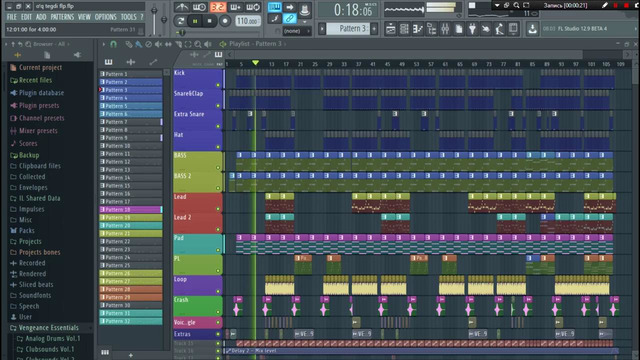Click the link to controller icon
The width and height of the screenshot is (640, 360).
(x=289, y=18)
